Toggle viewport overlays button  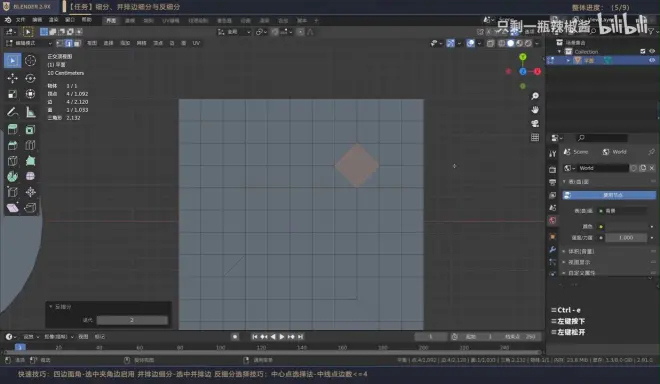(471, 43)
